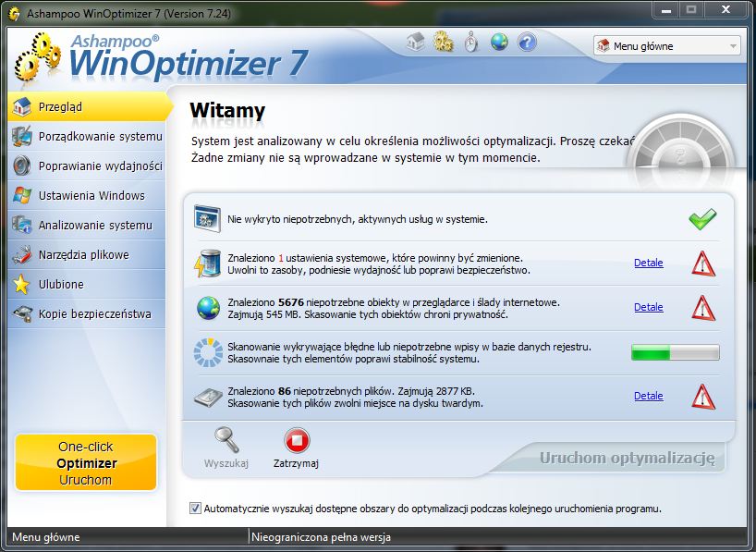Open Analizowanie systemu section
This screenshot has height=552, width=756.
pyautogui.click(x=87, y=225)
